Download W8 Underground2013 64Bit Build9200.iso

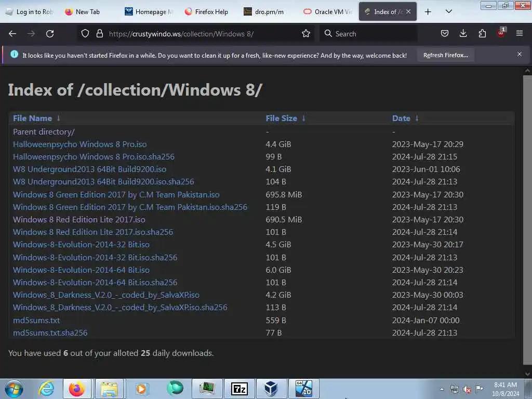89,169
